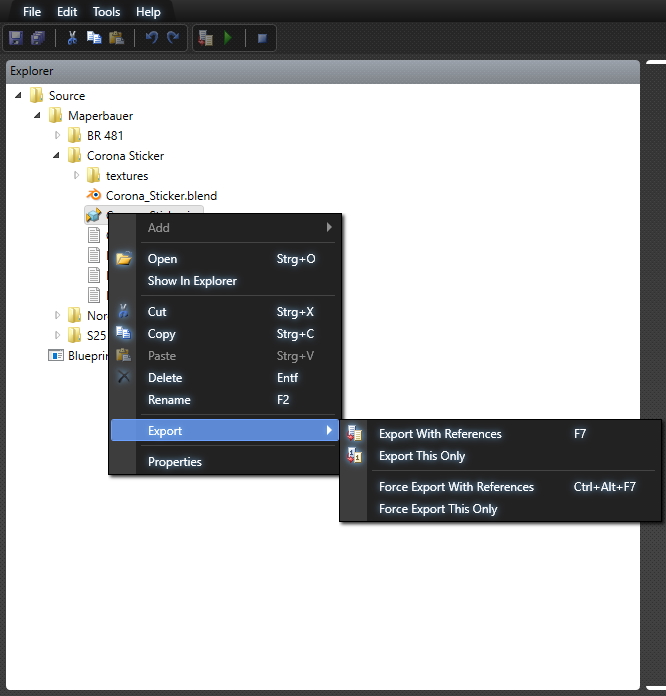Viewport: 666px width, 696px height.
Task: Open Properties from the context menu
Action: pos(225,462)
